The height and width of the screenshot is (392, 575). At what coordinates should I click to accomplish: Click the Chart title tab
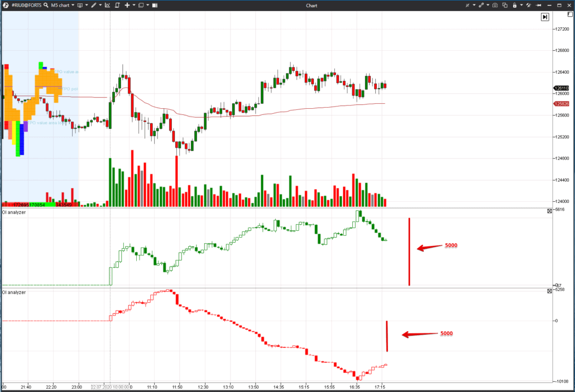(312, 5)
